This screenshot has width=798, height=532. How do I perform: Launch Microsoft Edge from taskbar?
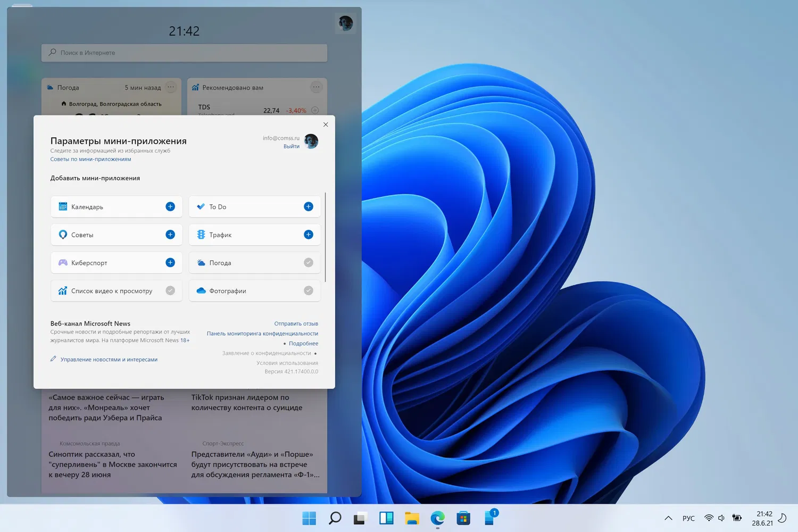pos(437,518)
